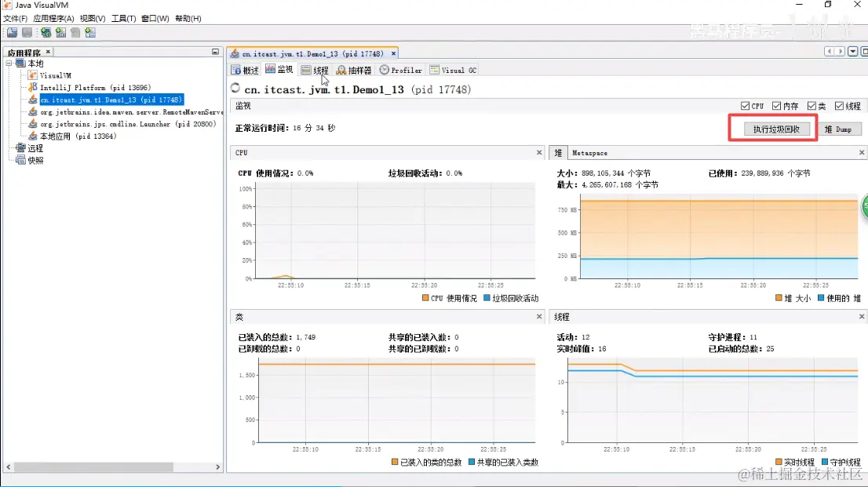Open the 应用程序(A) menu

[x=53, y=18]
